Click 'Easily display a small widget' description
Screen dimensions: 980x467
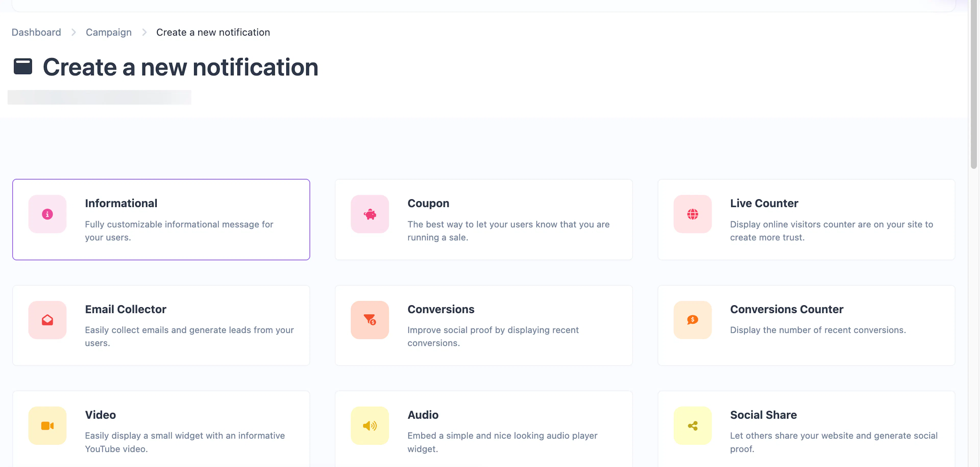coord(185,442)
